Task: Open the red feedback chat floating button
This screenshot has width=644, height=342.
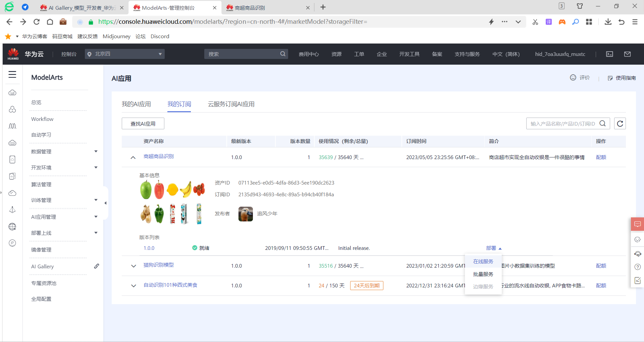Action: point(637,224)
